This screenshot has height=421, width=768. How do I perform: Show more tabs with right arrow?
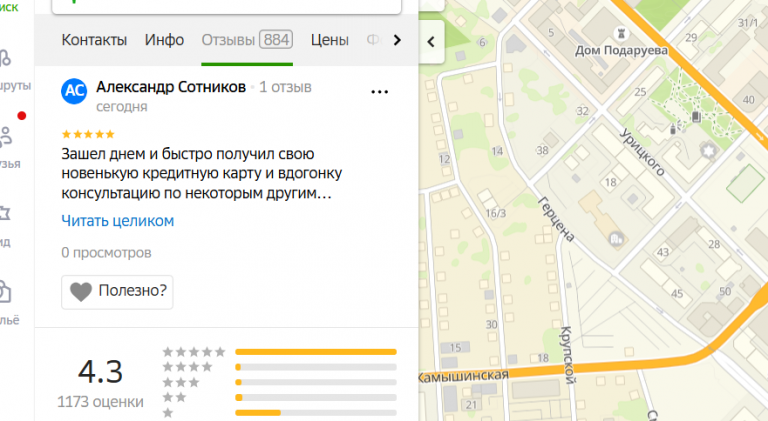coord(397,40)
